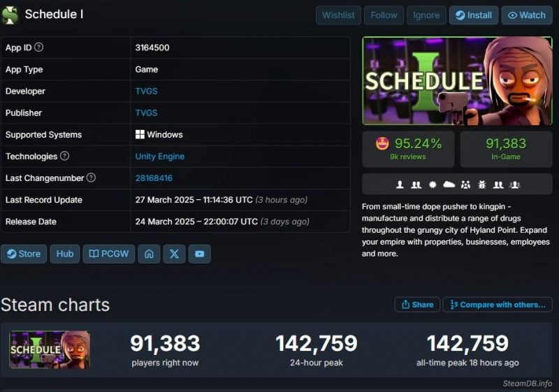Click the single-player person category icon
The height and width of the screenshot is (392, 559).
400,184
